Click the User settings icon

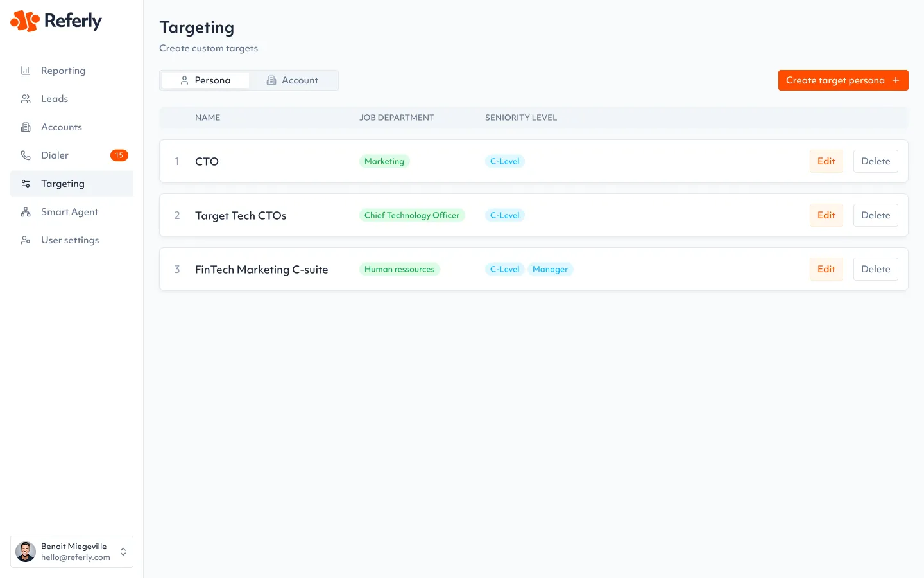click(26, 240)
